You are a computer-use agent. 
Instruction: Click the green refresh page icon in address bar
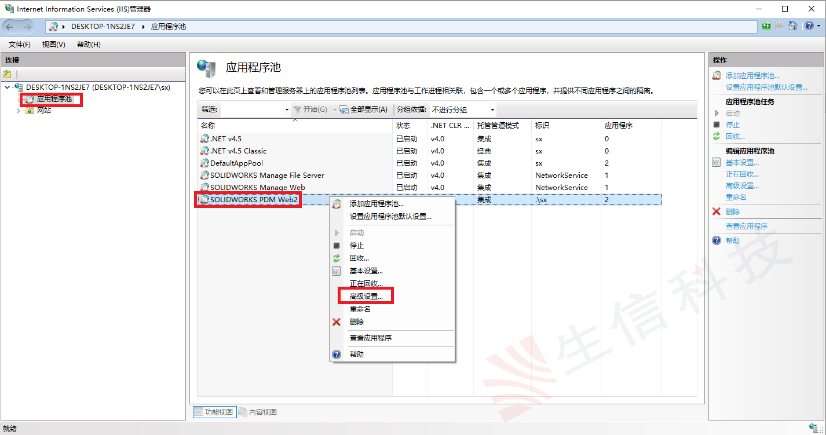[766, 26]
